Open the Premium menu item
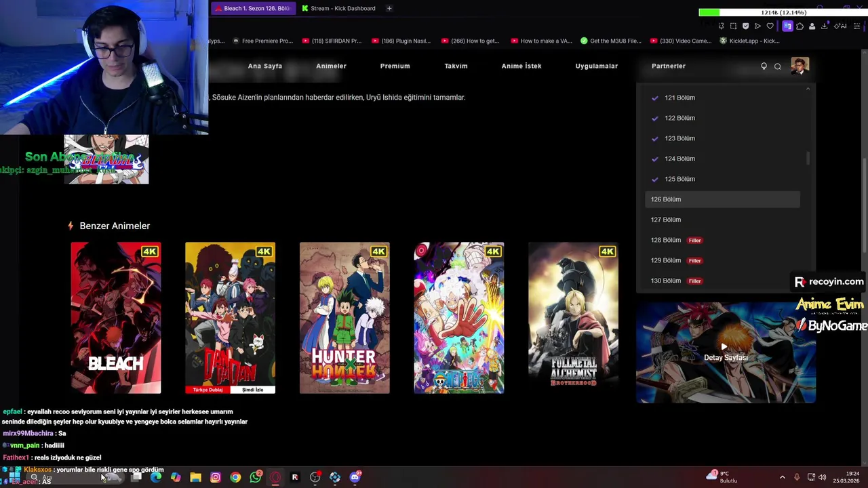 coord(395,66)
